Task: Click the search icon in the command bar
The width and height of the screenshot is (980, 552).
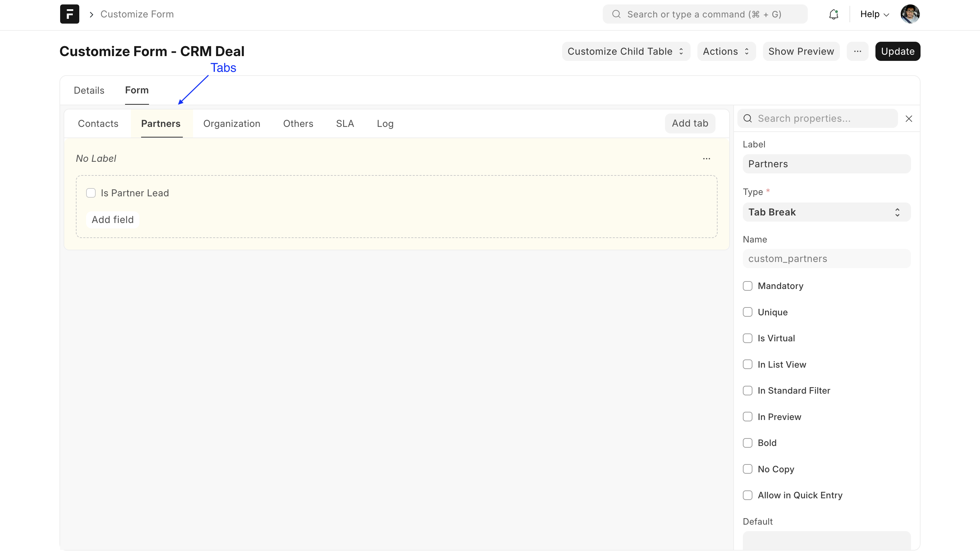Action: [616, 14]
